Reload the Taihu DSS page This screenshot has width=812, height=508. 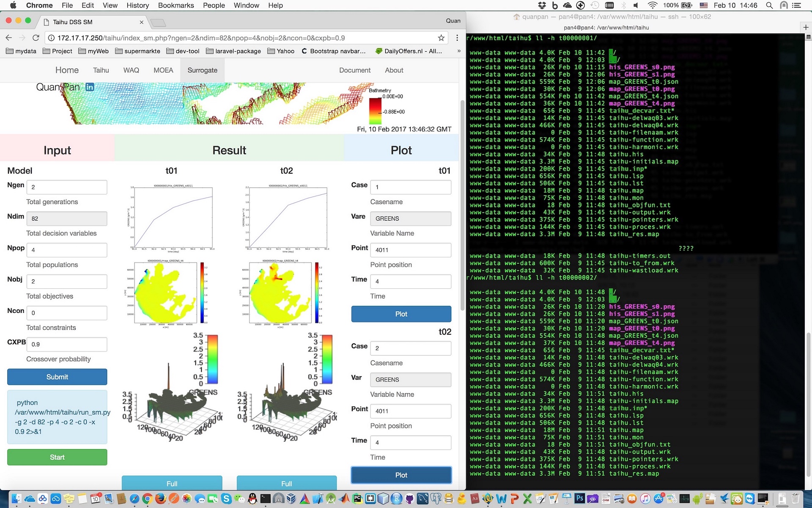tap(36, 38)
